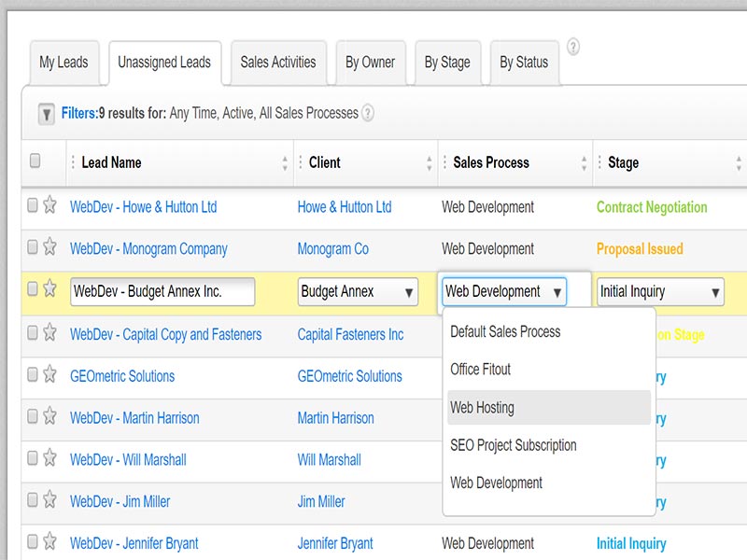
Task: Star the WebDev - Howe & Hutton Ltd lead
Action: pyautogui.click(x=50, y=206)
